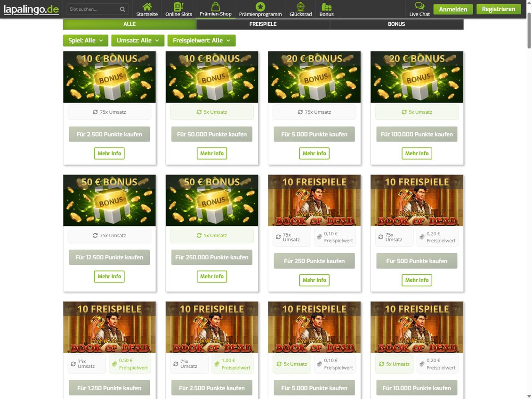Click the 0,10 € Freispielwert coins icon above Für 250 Punkte
The height and width of the screenshot is (399, 532).
[x=319, y=237]
